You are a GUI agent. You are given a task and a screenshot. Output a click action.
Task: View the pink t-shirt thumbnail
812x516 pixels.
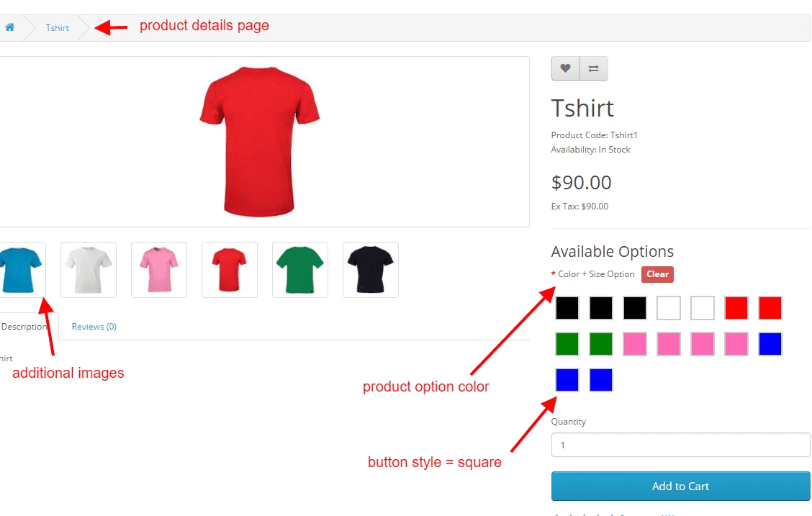click(x=159, y=270)
